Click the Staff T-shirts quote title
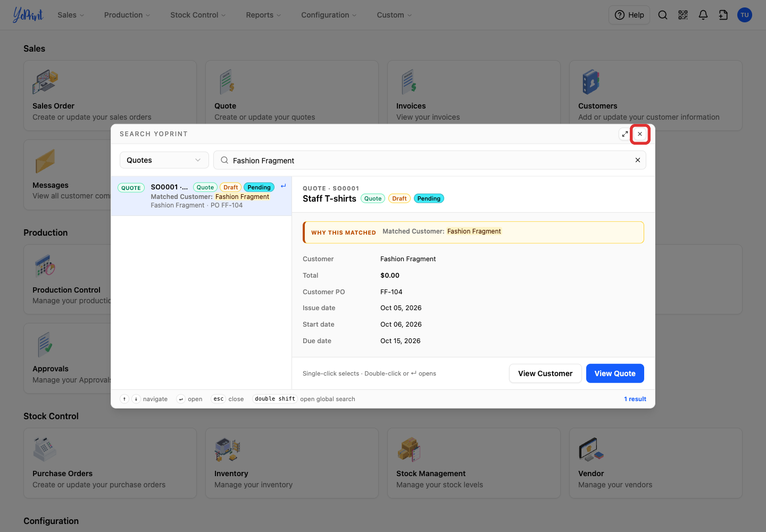 point(329,198)
